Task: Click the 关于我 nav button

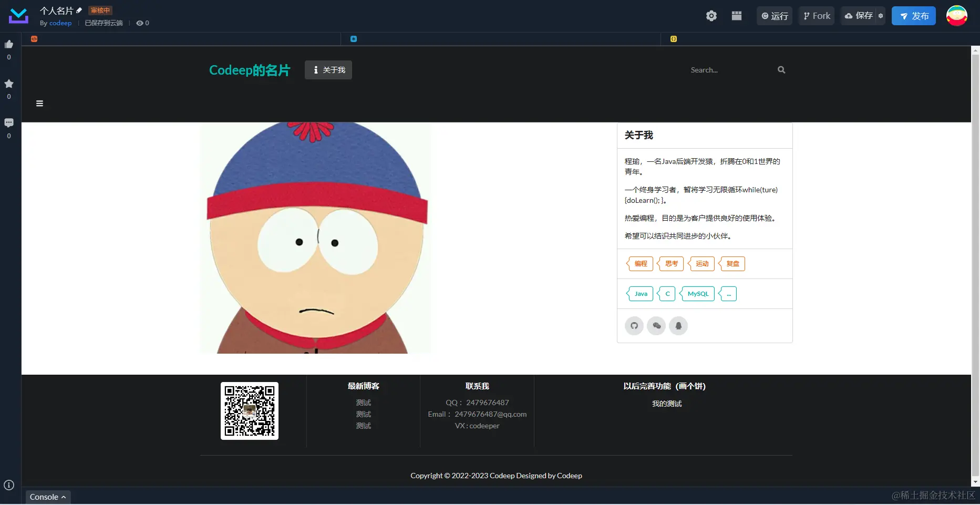Action: click(x=328, y=70)
